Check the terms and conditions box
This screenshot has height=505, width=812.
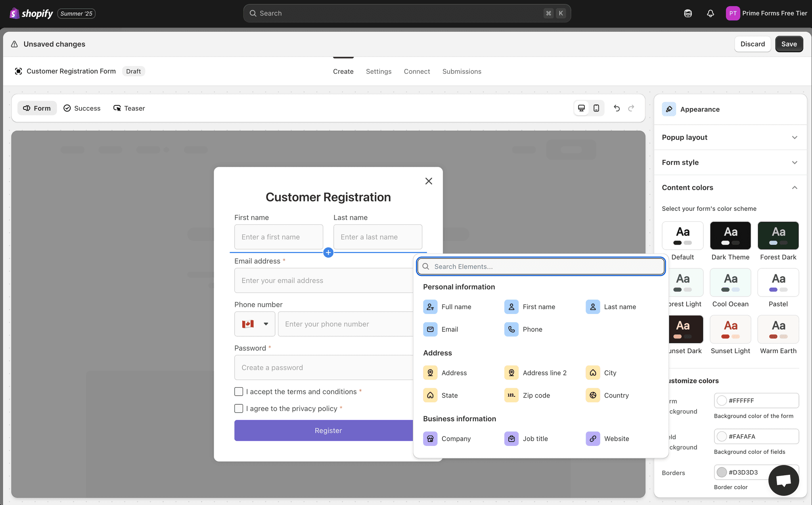pyautogui.click(x=239, y=392)
